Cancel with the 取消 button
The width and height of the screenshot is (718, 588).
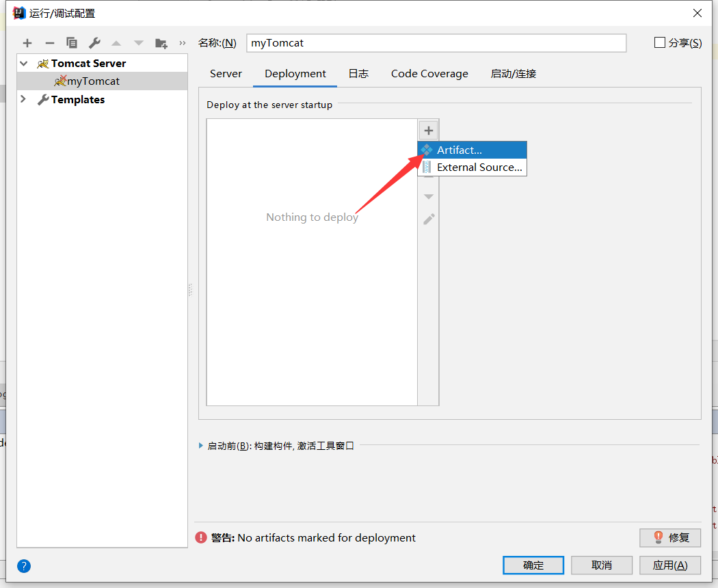pos(602,565)
